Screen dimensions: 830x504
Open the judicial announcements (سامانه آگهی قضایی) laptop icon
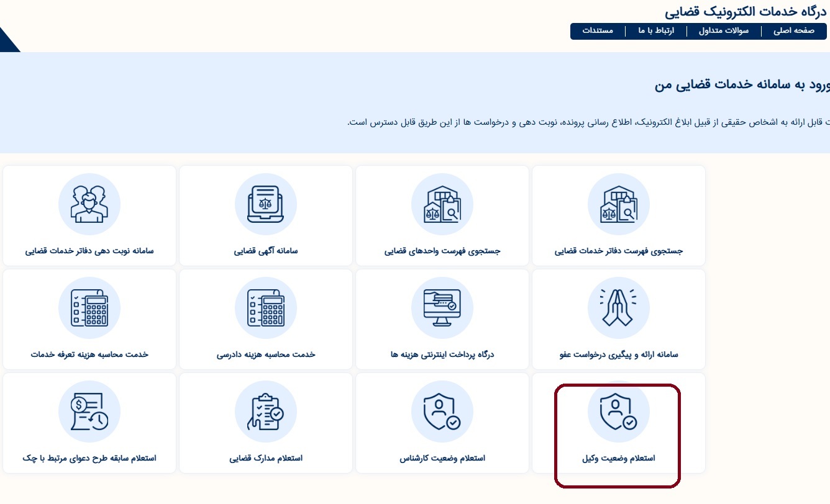coord(266,204)
